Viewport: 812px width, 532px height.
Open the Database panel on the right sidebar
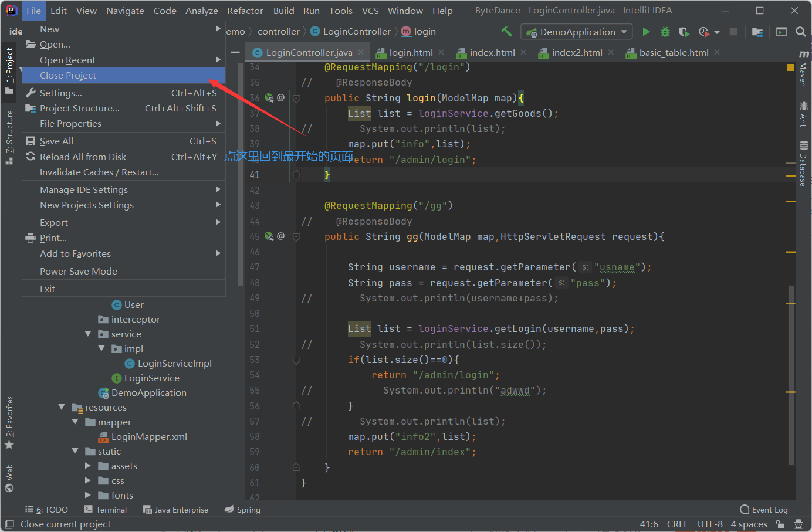coord(803,167)
